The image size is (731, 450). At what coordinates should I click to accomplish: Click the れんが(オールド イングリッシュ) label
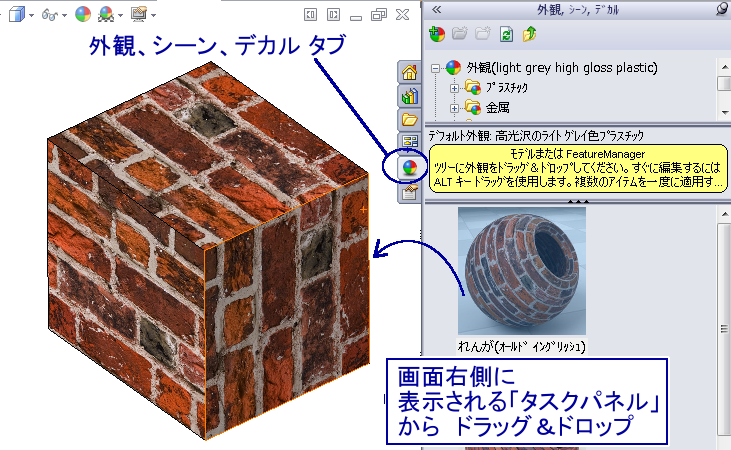point(522,346)
